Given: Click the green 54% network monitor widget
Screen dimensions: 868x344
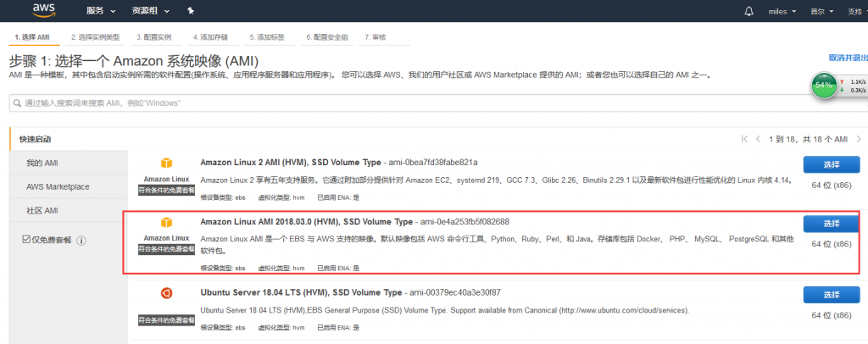Looking at the screenshot, I should point(824,86).
